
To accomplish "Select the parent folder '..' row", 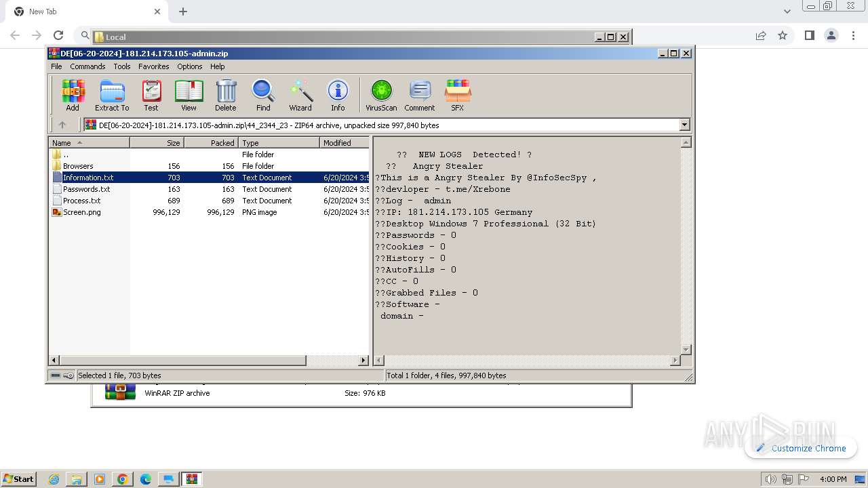I will (210, 155).
